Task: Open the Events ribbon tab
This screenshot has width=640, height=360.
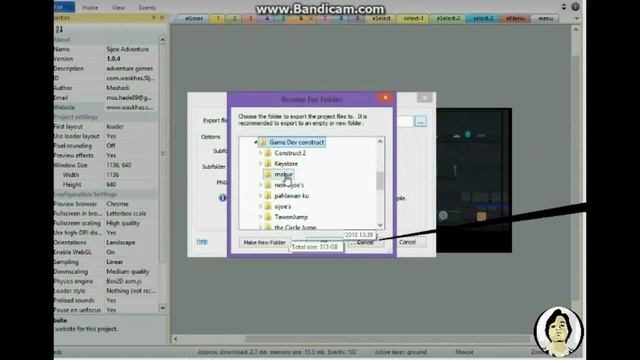Action: pyautogui.click(x=147, y=8)
